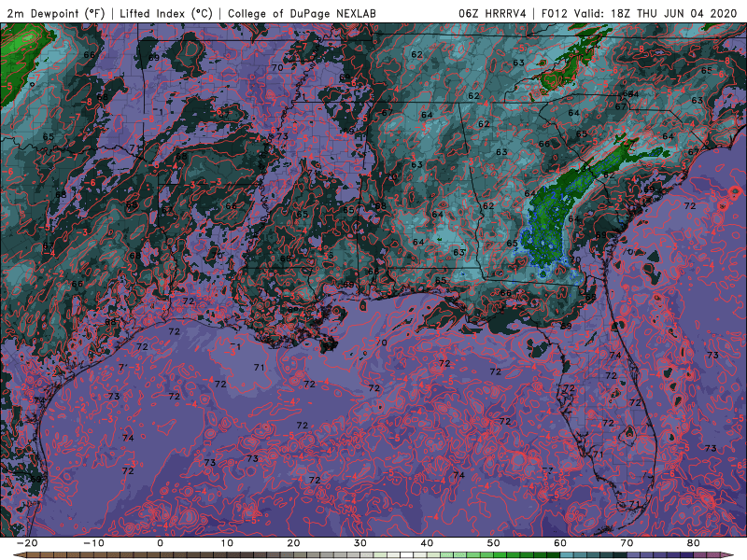Click the right arrow end of the color bar
Screen dimensions: 747x560
pos(727,555)
